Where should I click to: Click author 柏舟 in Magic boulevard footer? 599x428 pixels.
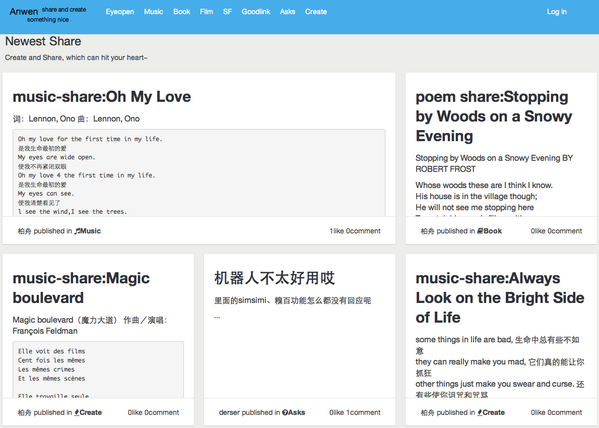(24, 412)
